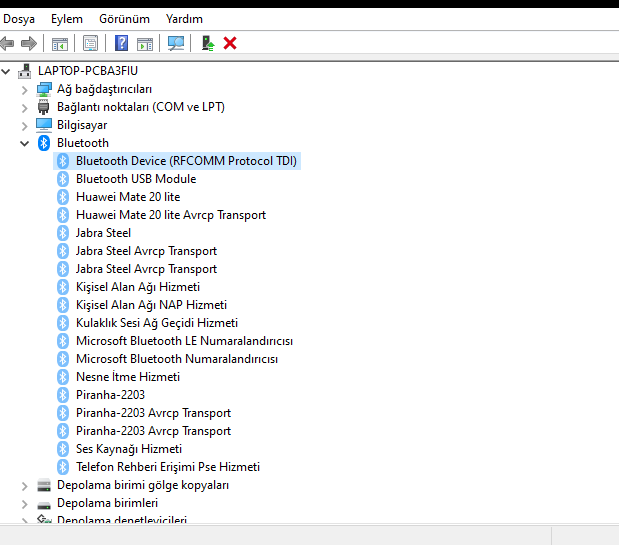Select Telefon Rehberi Erişimi Pse Hizmeti

168,467
